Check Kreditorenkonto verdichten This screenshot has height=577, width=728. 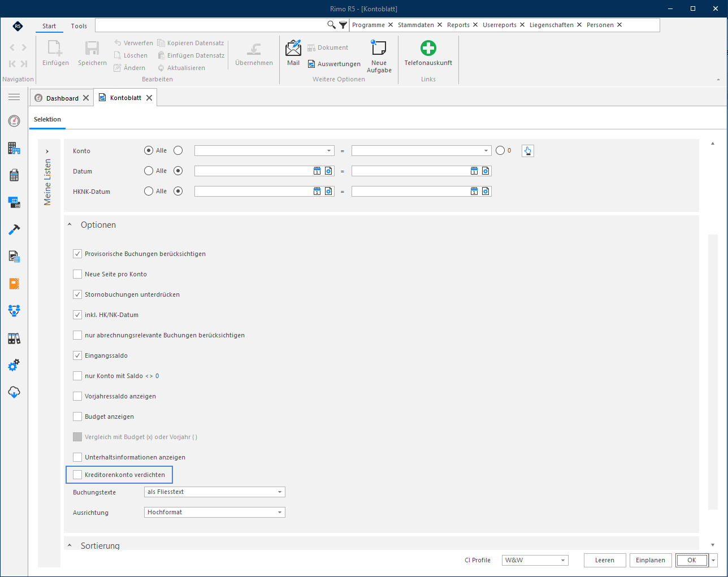(77, 475)
